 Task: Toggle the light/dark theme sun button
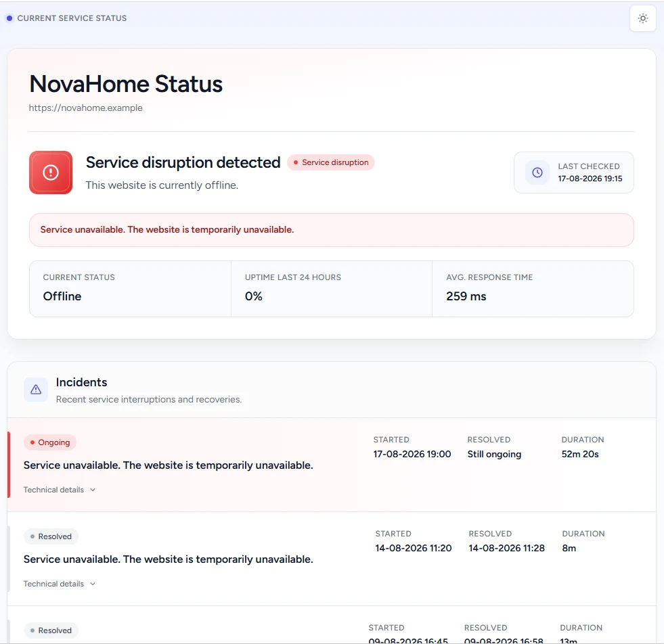point(643,18)
